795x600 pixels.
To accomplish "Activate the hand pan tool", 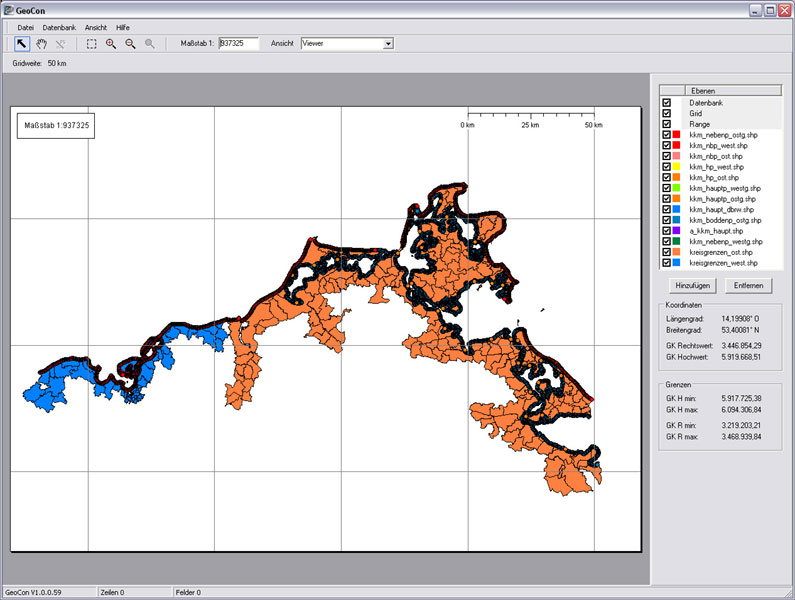I will [x=41, y=44].
